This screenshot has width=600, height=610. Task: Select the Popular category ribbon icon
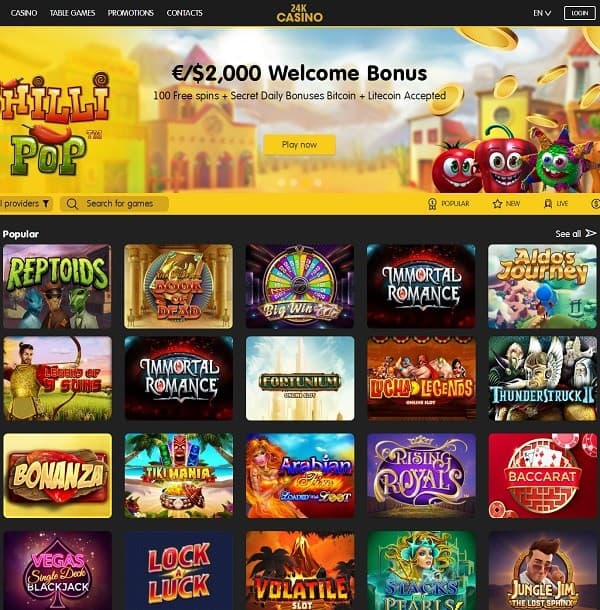[432, 204]
